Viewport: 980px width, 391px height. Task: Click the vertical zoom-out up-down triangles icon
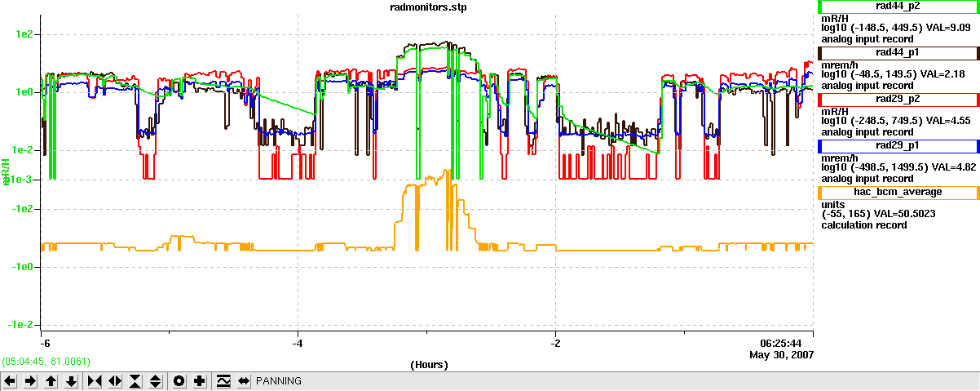click(x=156, y=381)
